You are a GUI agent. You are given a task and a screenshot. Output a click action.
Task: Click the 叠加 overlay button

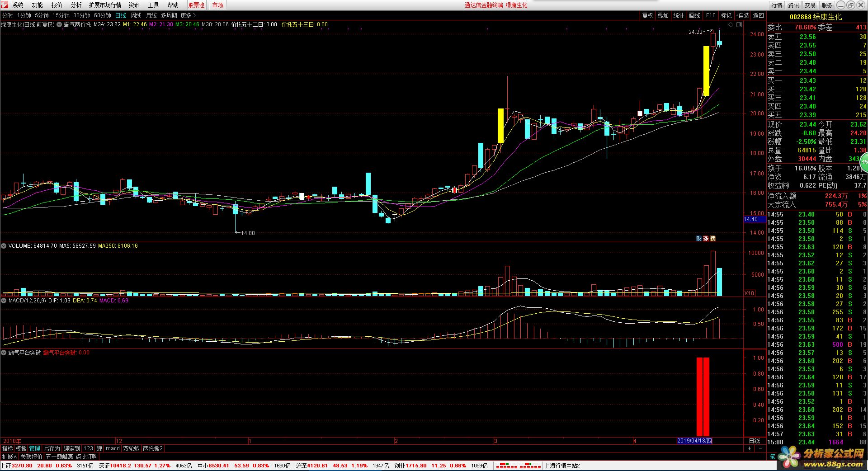[x=663, y=15]
